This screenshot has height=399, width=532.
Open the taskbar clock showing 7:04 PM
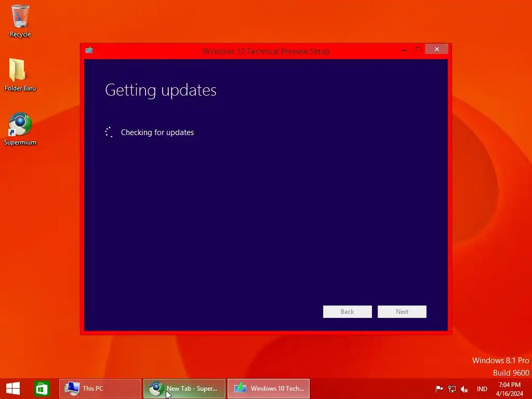509,389
